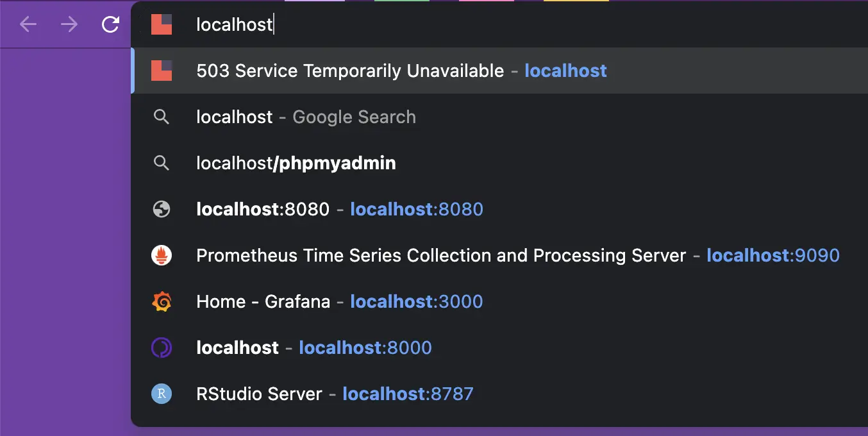This screenshot has width=868, height=436.
Task: Select the Prometheus server icon
Action: 162,255
